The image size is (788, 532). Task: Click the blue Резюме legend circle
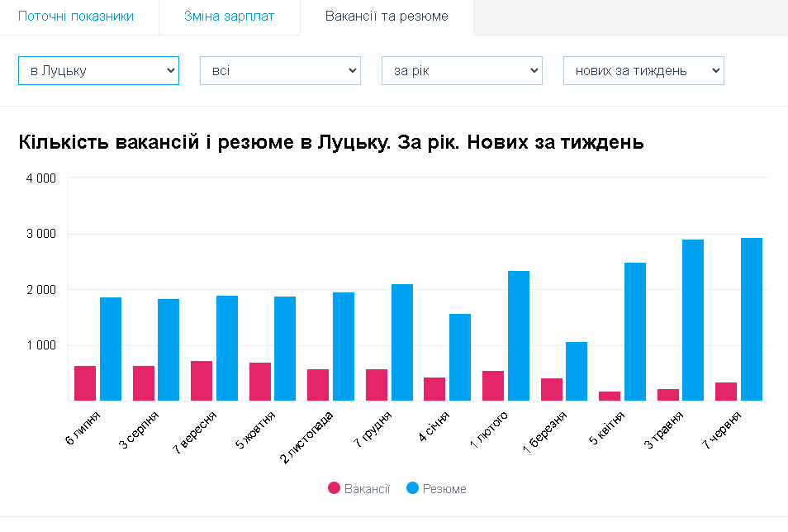[413, 489]
